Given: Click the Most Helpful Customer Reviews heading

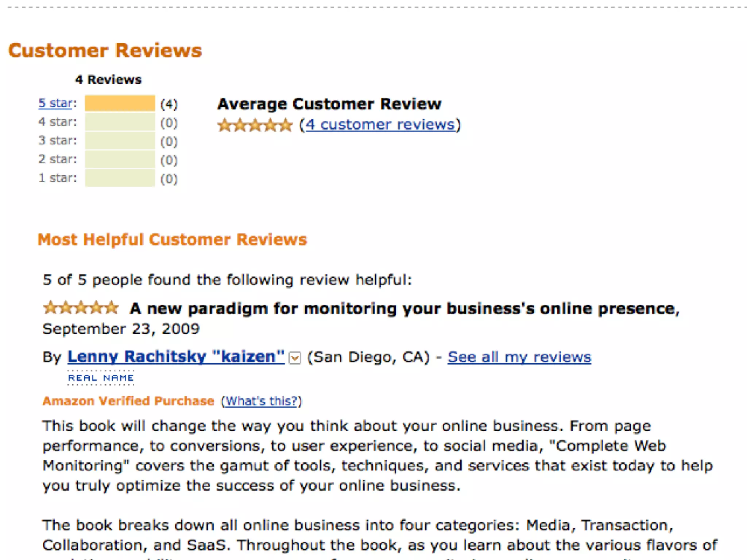Looking at the screenshot, I should (x=172, y=240).
